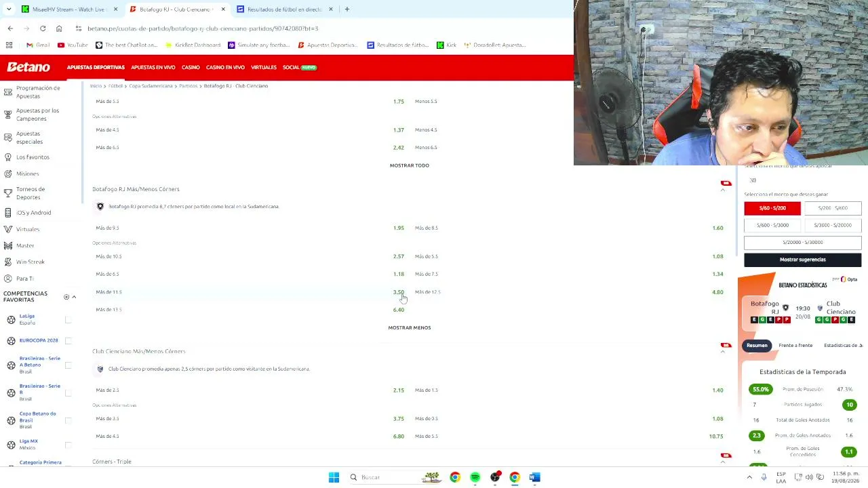This screenshot has height=488, width=868.
Task: Open Social menu item
Action: pyautogui.click(x=300, y=68)
